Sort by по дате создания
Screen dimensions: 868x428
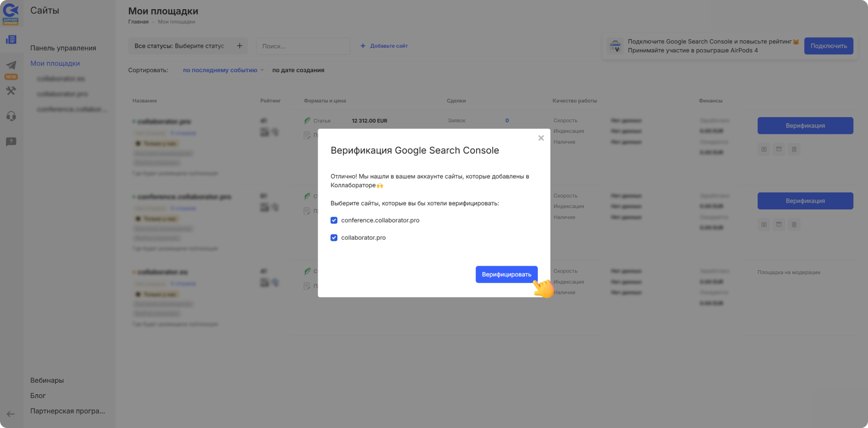click(298, 70)
